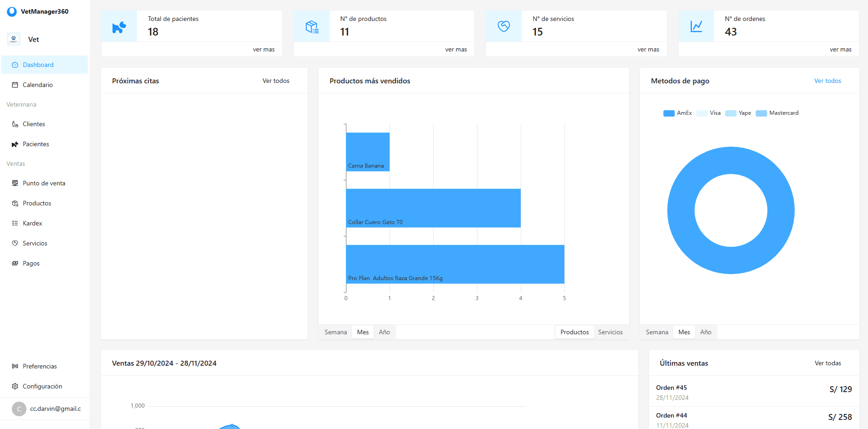Select Semana tab in Productos más vendidos
Image resolution: width=868 pixels, height=429 pixels.
coord(336,332)
